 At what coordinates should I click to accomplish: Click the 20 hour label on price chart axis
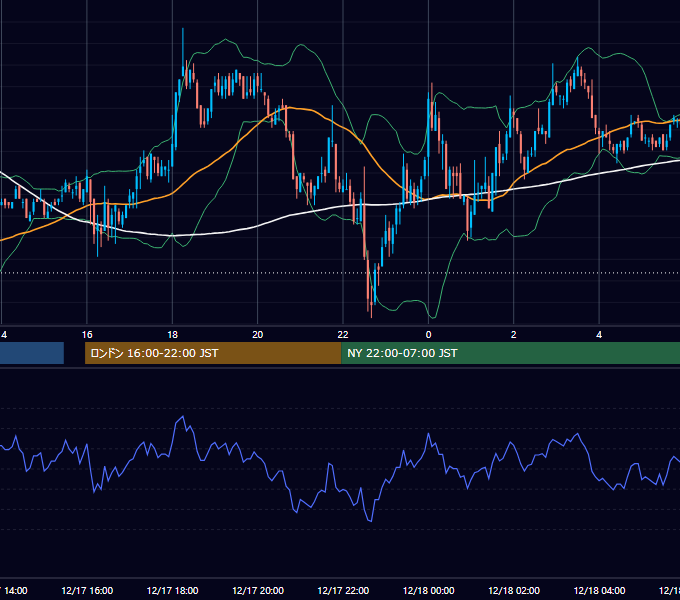tap(258, 335)
